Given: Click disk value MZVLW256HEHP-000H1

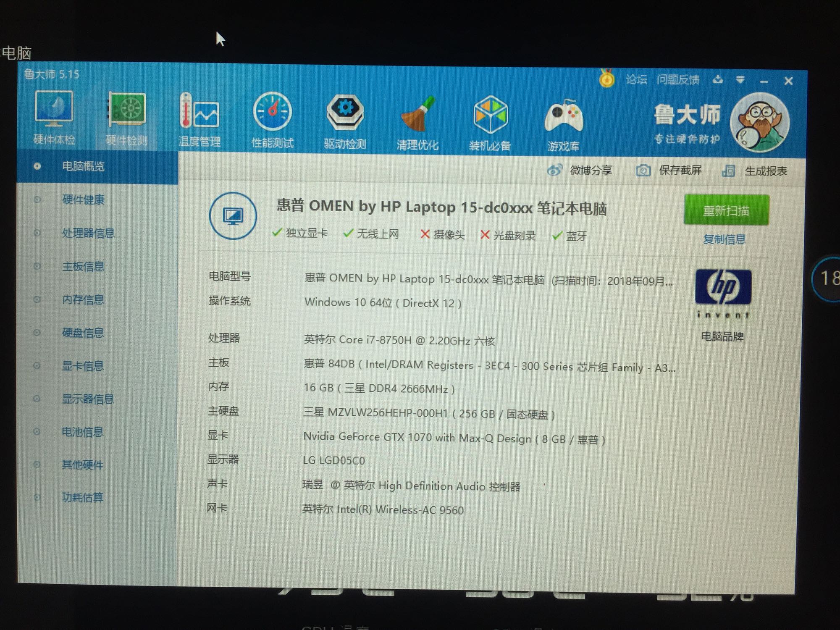Looking at the screenshot, I should (429, 414).
